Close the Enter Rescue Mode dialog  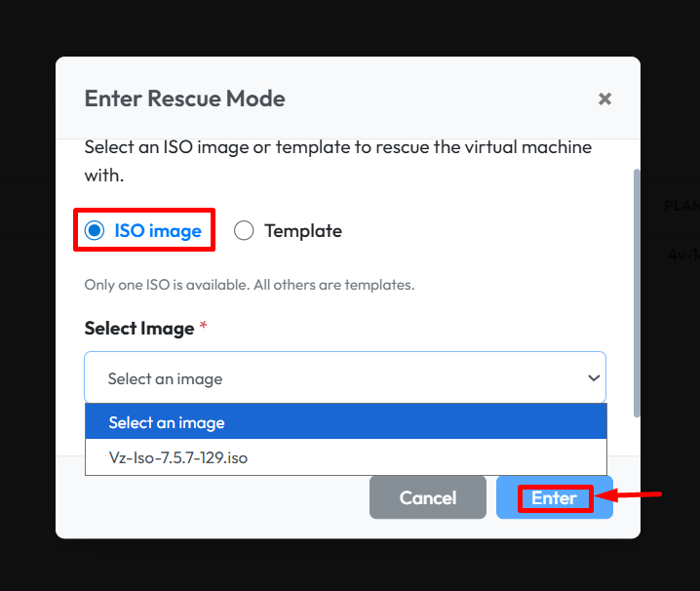pyautogui.click(x=604, y=98)
